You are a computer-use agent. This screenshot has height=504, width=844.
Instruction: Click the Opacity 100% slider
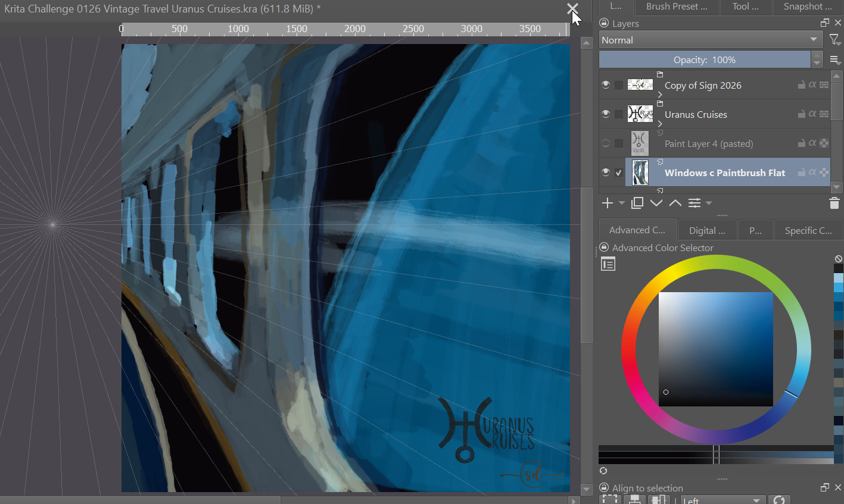(x=705, y=60)
